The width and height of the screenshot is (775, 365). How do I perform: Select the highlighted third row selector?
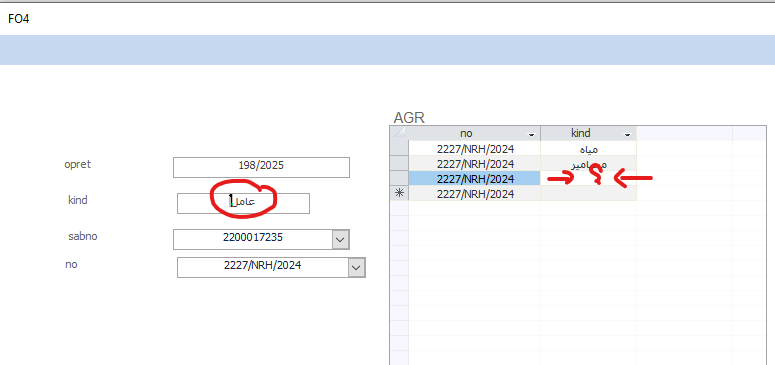(x=399, y=178)
